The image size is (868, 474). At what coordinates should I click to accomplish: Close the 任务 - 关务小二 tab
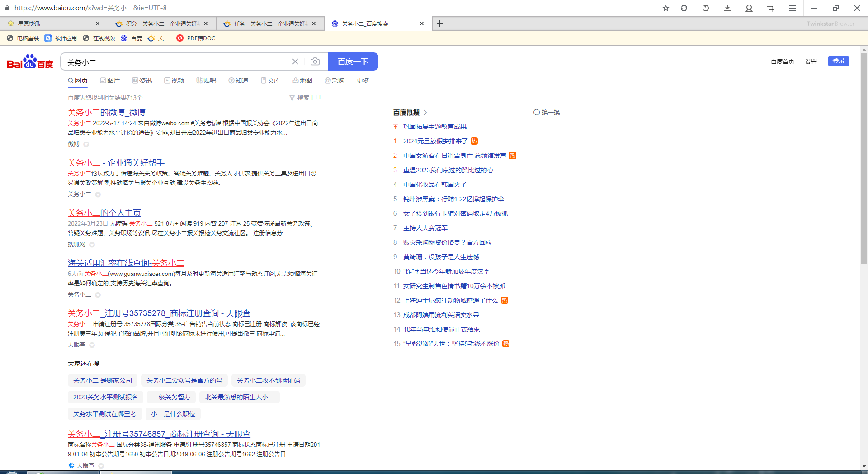[x=314, y=24]
